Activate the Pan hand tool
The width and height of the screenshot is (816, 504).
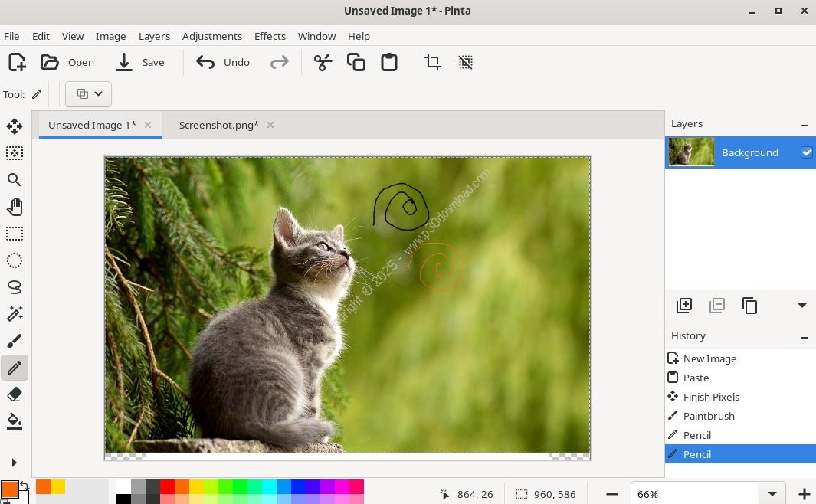click(x=15, y=207)
